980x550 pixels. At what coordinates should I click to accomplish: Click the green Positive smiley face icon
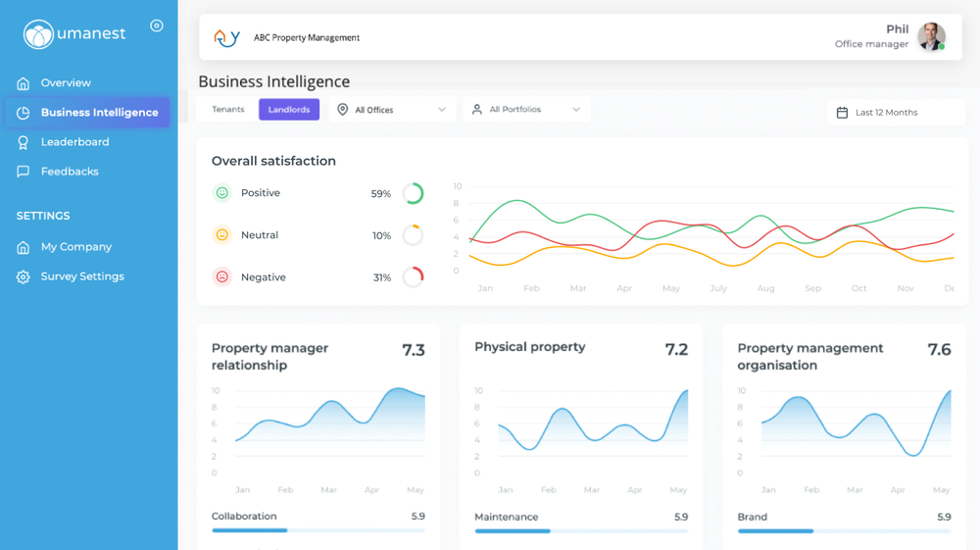(221, 193)
